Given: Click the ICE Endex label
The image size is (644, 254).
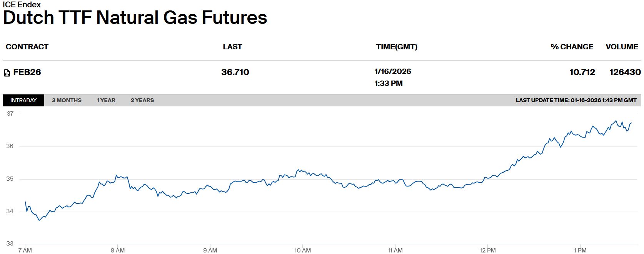Looking at the screenshot, I should tap(22, 5).
